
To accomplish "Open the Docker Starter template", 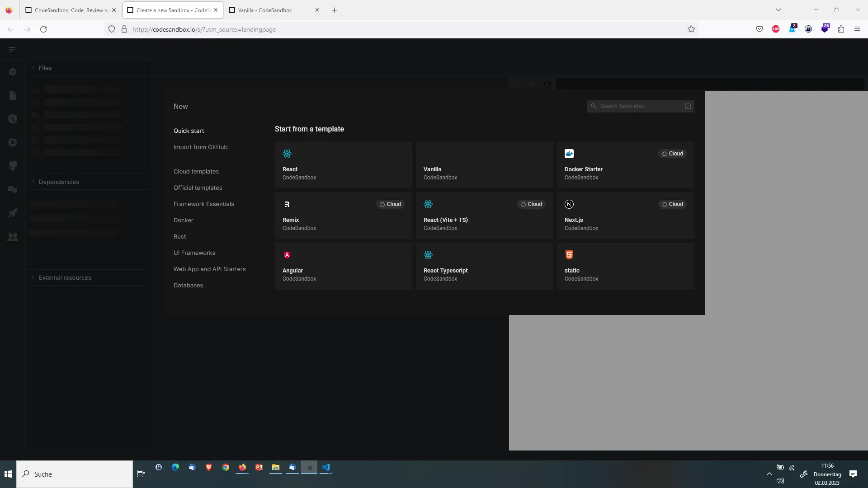I will coord(626,165).
